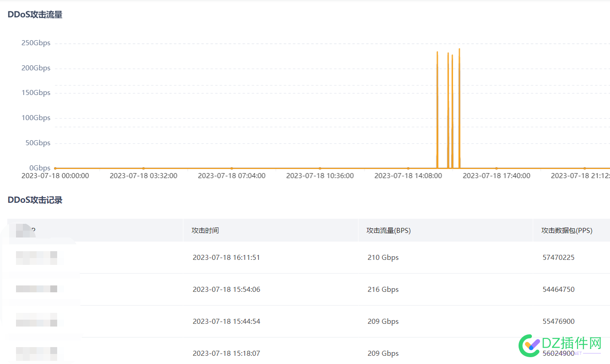Click the 209 Gbps value in the 15:18:07 row
Viewport: 610px width, 364px height.
[383, 353]
